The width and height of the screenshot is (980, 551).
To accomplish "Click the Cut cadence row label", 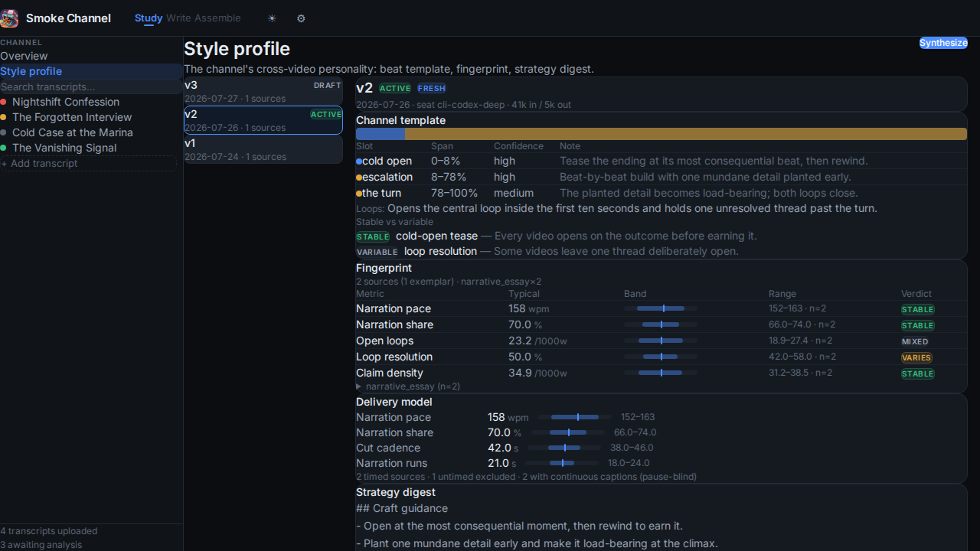I will (x=388, y=448).
